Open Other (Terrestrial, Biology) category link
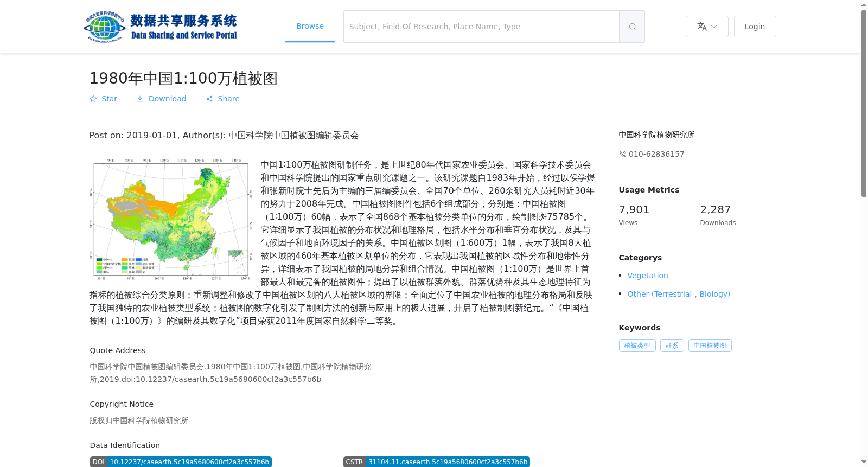 (679, 294)
